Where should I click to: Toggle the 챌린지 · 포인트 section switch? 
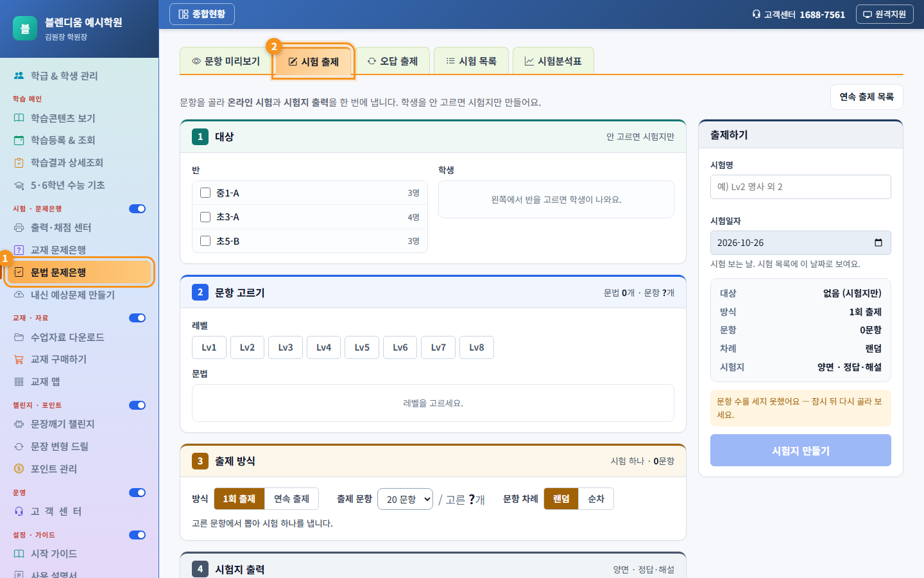[137, 405]
